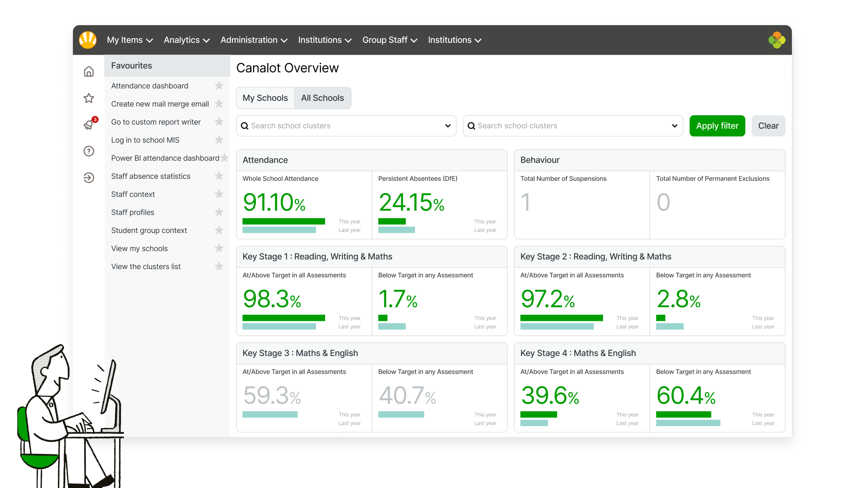
Task: Switch to the My Schools tab
Action: [265, 98]
